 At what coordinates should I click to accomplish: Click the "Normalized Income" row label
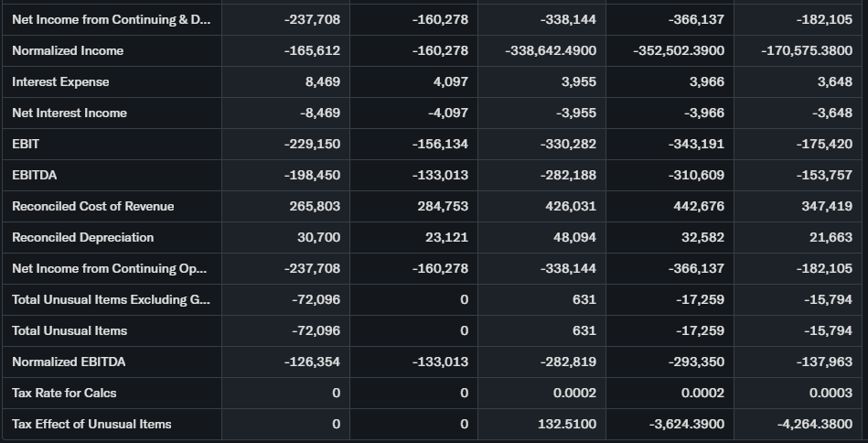68,50
